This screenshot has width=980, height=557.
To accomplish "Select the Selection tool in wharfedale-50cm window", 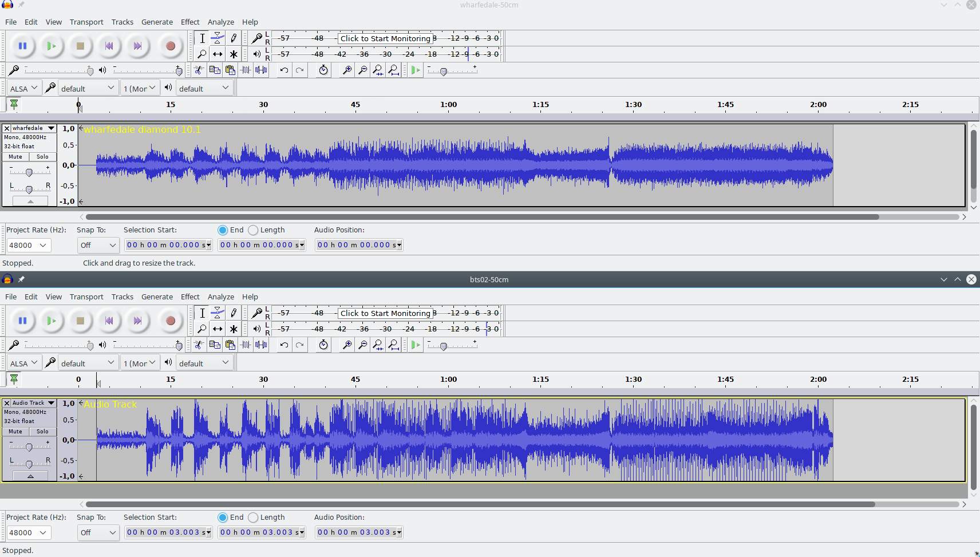I will click(202, 38).
